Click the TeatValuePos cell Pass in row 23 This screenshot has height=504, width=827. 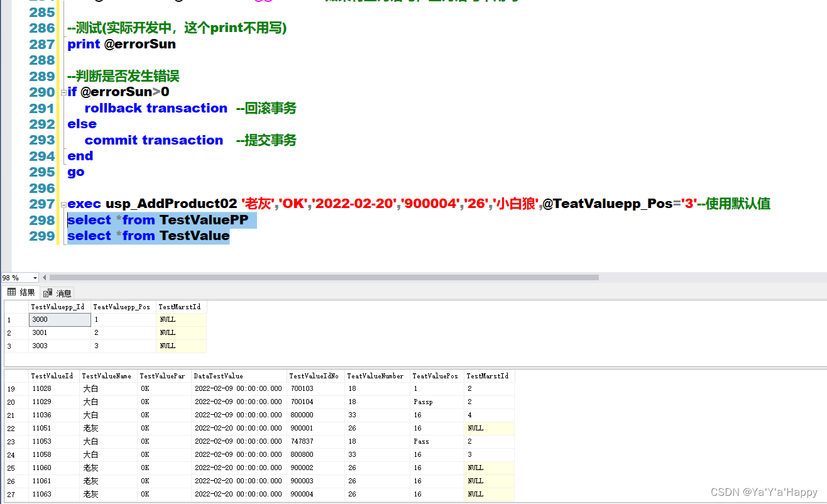tap(437, 441)
